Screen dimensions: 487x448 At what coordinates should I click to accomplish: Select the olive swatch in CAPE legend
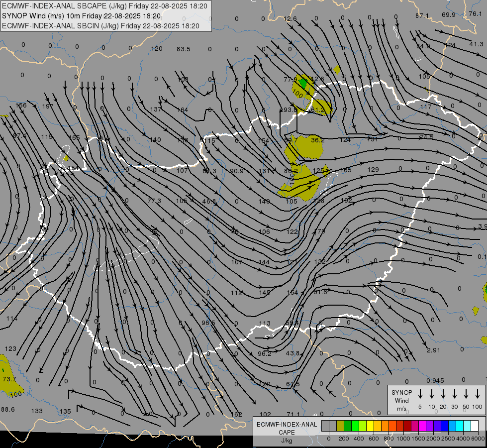click(340, 426)
